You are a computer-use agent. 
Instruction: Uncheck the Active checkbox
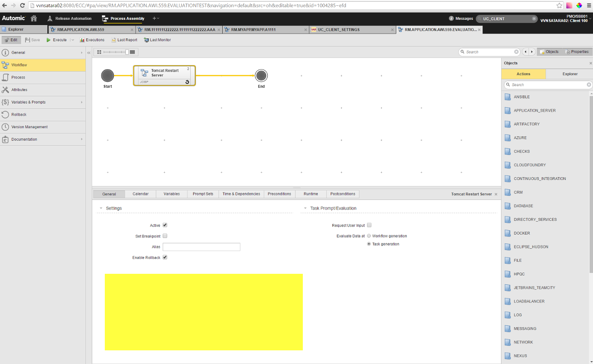(165, 225)
